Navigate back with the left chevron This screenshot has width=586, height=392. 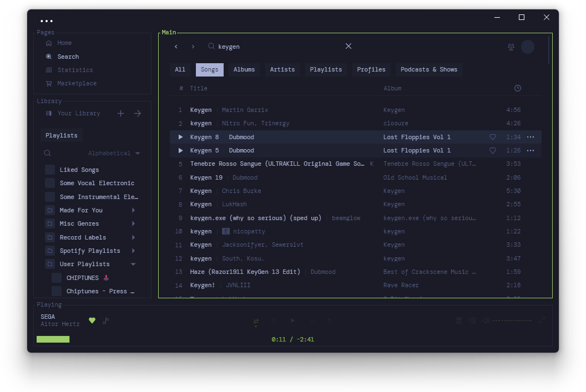pos(176,47)
